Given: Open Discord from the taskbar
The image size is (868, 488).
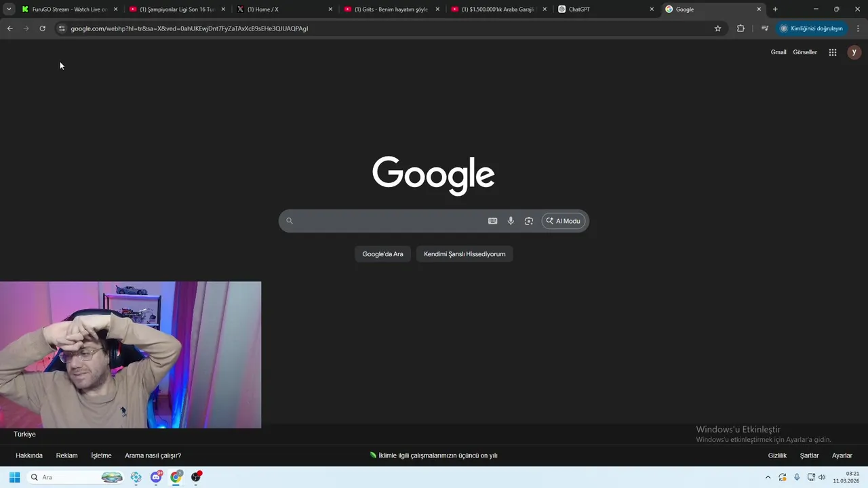Looking at the screenshot, I should 157,477.
